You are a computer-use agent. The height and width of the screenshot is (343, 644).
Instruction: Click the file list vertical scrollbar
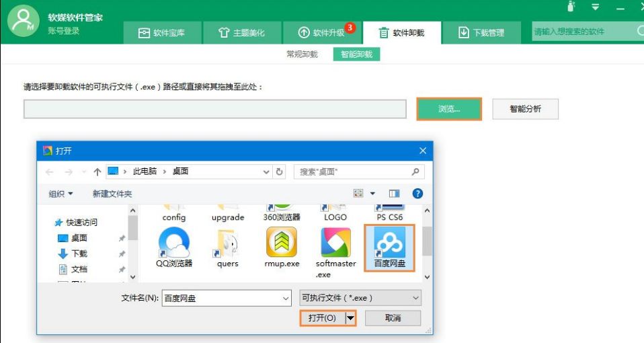click(428, 242)
